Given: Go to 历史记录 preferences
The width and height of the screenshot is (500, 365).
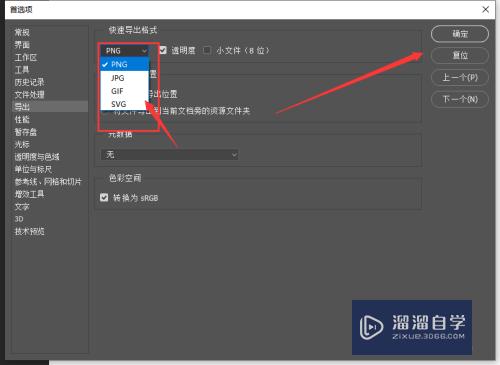Looking at the screenshot, I should tap(29, 82).
